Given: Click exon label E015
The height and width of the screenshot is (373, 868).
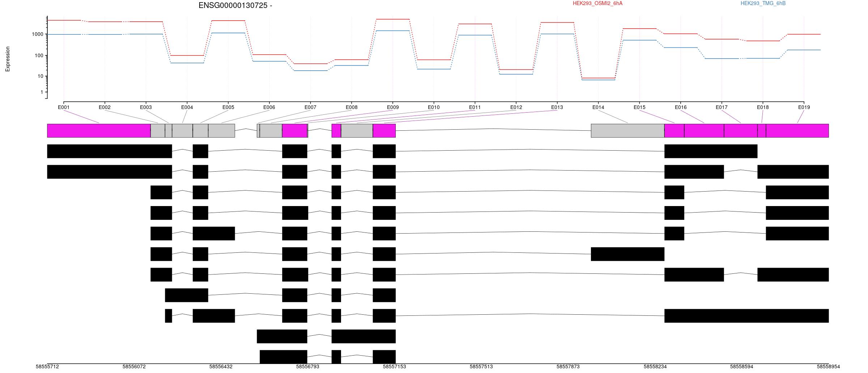Looking at the screenshot, I should tap(639, 107).
